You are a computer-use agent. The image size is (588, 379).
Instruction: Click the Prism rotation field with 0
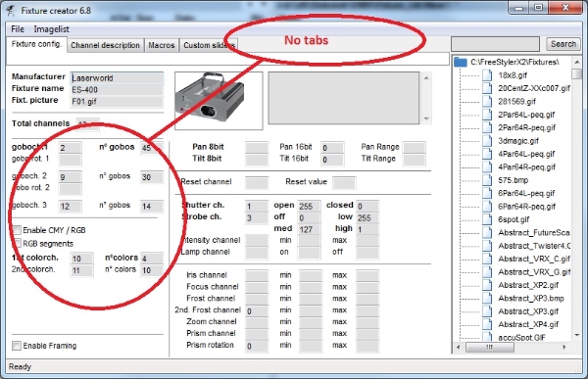[257, 346]
